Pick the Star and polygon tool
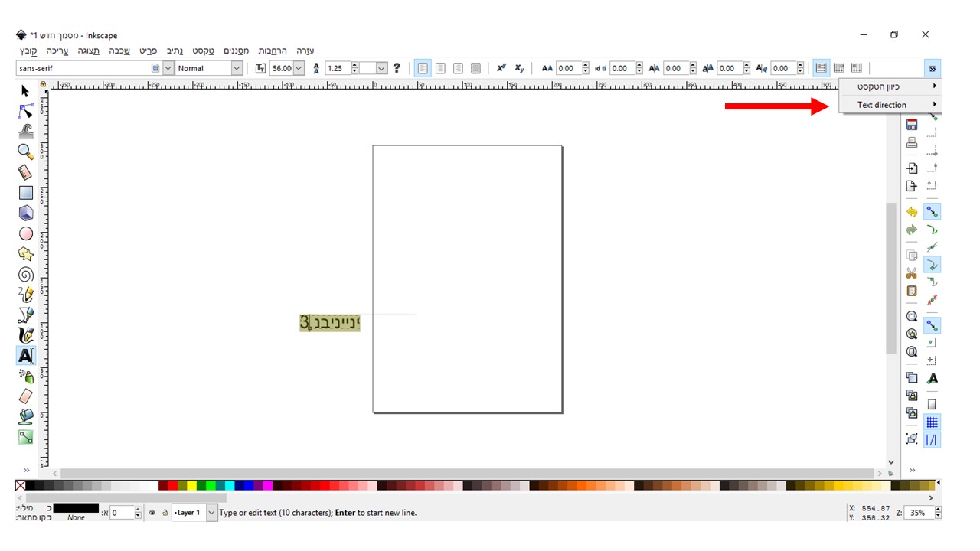Screen dimensions: 980x551 click(26, 254)
